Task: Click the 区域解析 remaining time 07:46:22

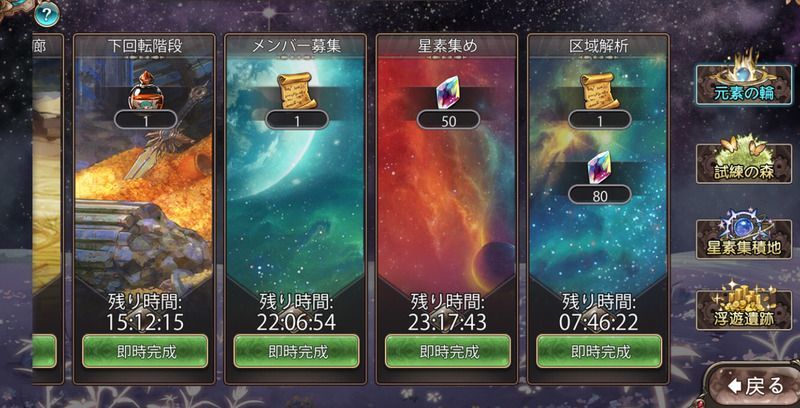Action: pos(599,322)
